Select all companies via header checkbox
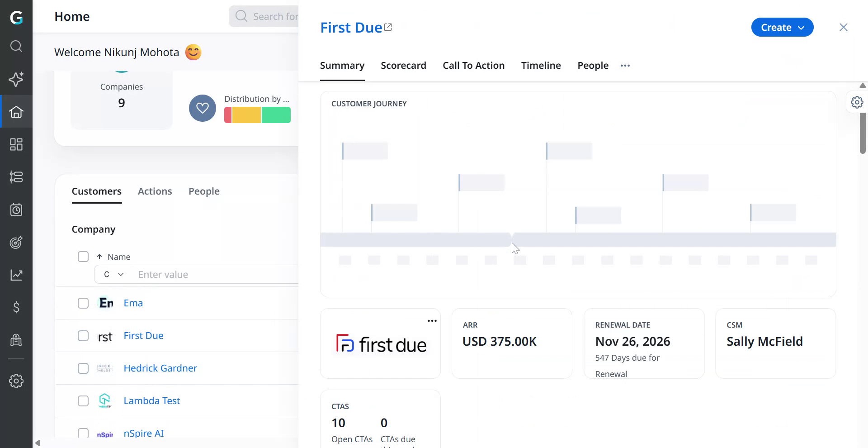The image size is (868, 448). point(83,256)
